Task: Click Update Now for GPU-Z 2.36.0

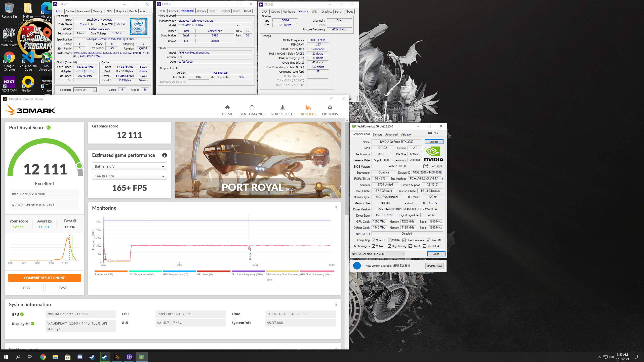Action: pos(434,266)
